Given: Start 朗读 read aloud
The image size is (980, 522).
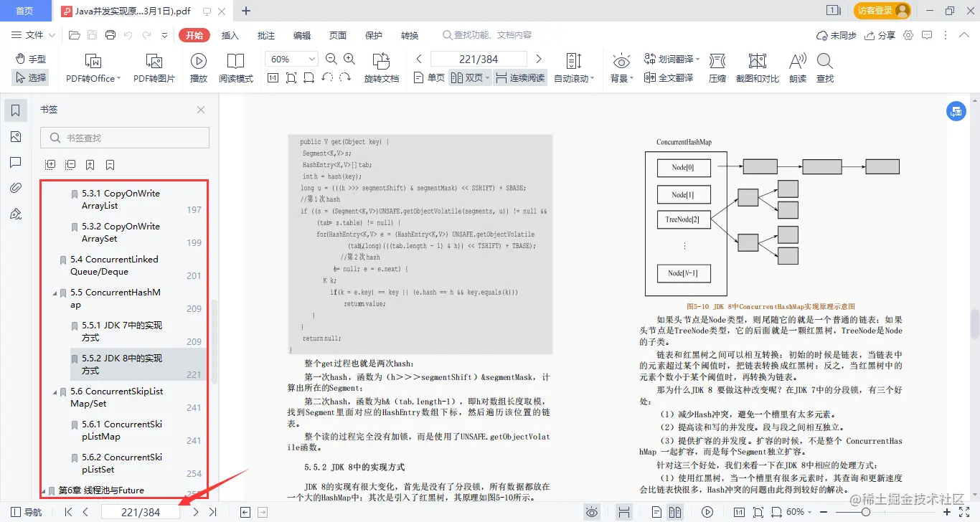Looking at the screenshot, I should pos(796,69).
